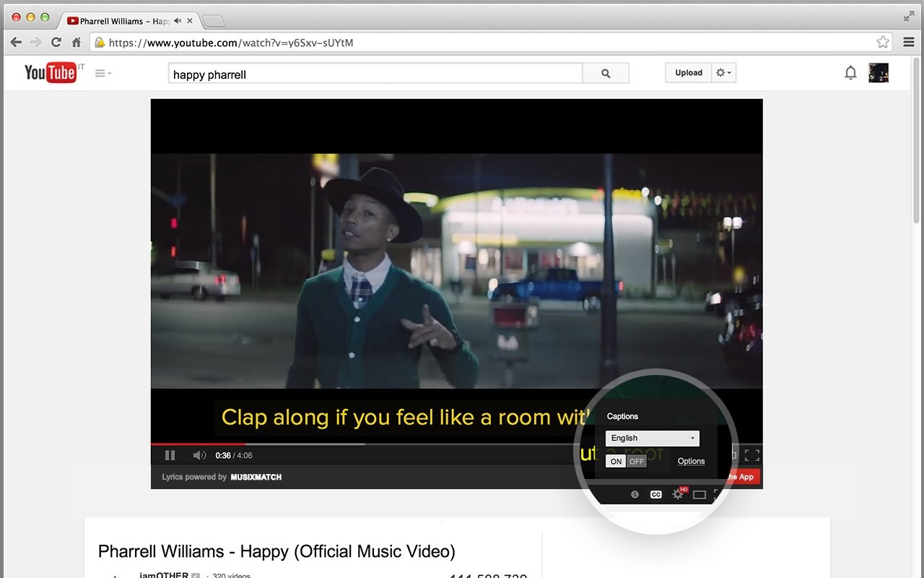The height and width of the screenshot is (578, 924).
Task: Open the browser home page
Action: 77,43
